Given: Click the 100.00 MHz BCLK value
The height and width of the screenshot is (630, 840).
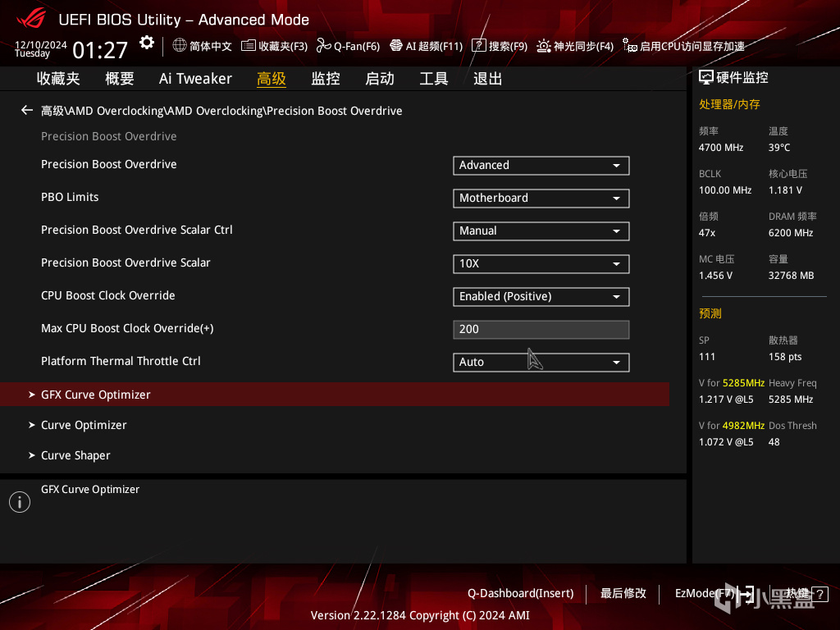Looking at the screenshot, I should click(x=725, y=190).
